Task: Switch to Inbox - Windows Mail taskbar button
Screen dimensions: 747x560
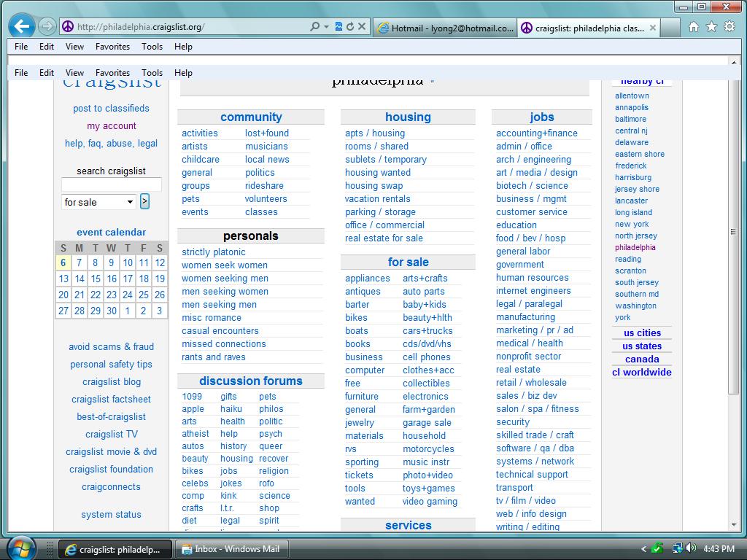Action: (233, 549)
